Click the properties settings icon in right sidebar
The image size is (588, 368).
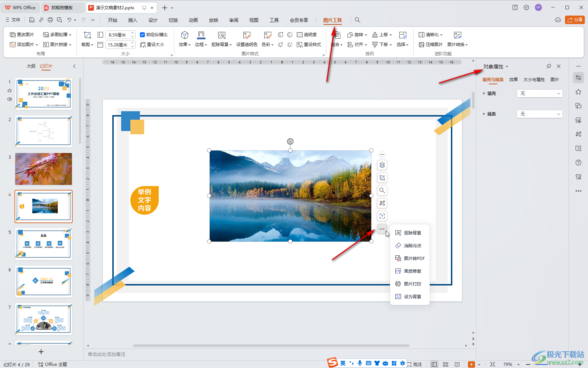click(578, 78)
